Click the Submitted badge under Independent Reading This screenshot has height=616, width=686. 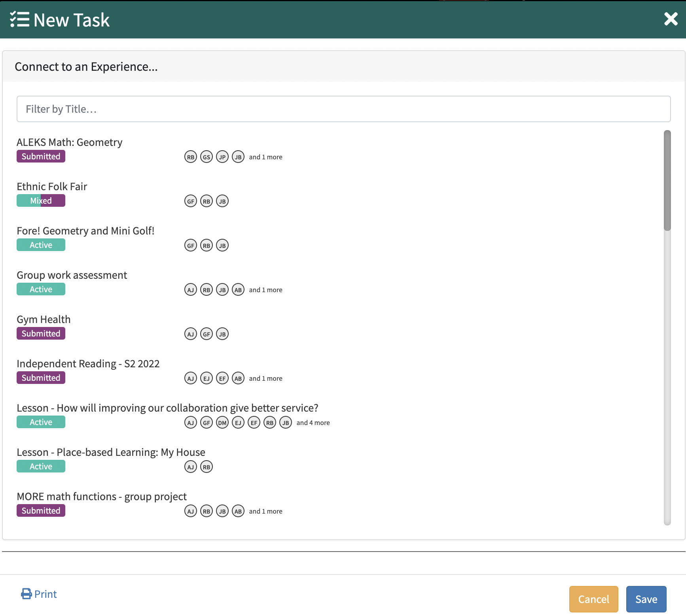[x=41, y=378]
